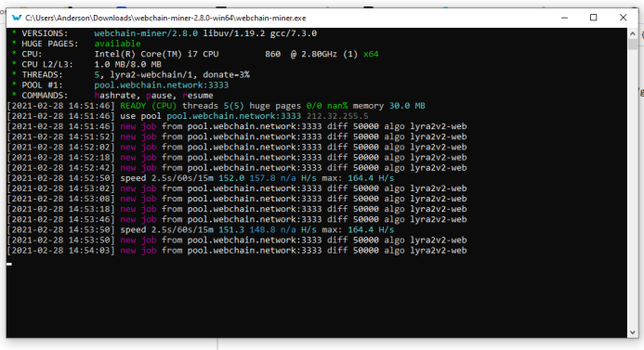The image size is (644, 350).
Task: Close the webchain-miner console window
Action: point(623,18)
